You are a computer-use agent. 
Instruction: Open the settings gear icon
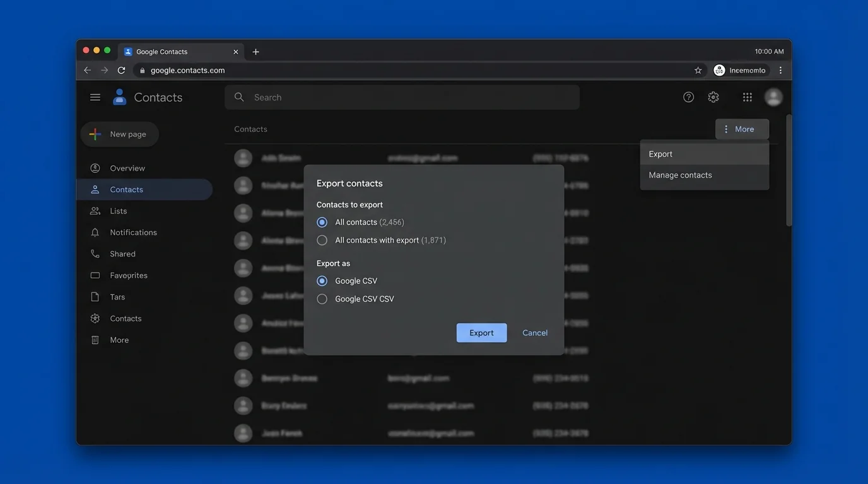(x=713, y=96)
